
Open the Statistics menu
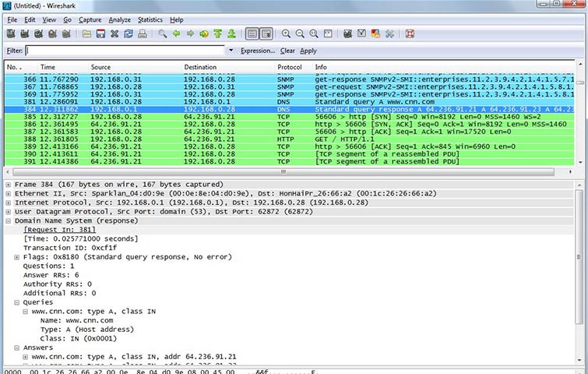point(150,20)
